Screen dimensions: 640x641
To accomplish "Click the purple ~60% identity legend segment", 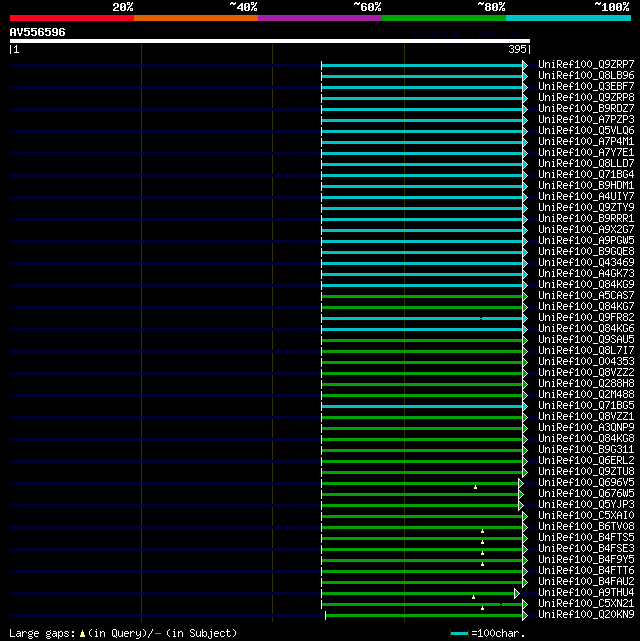I will click(320, 18).
